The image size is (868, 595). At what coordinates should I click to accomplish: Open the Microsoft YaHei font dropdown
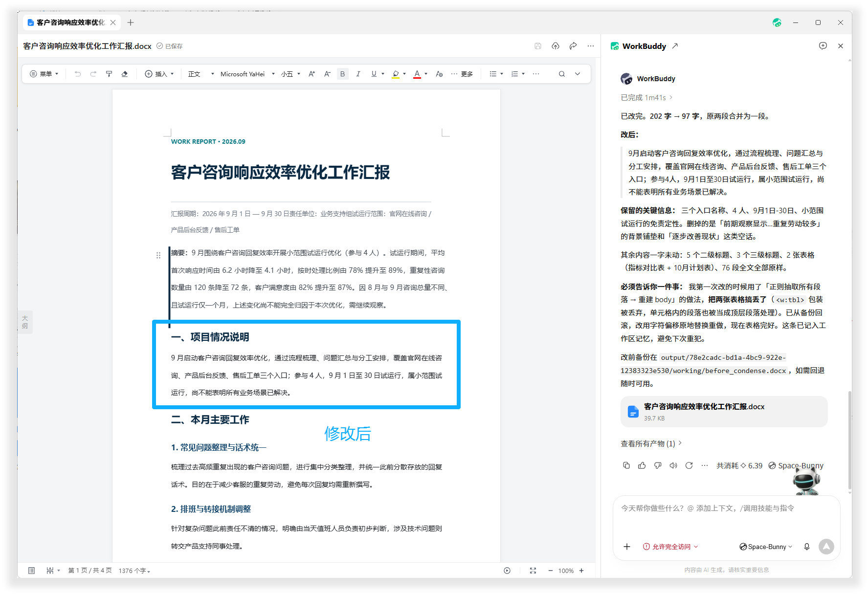coord(247,74)
